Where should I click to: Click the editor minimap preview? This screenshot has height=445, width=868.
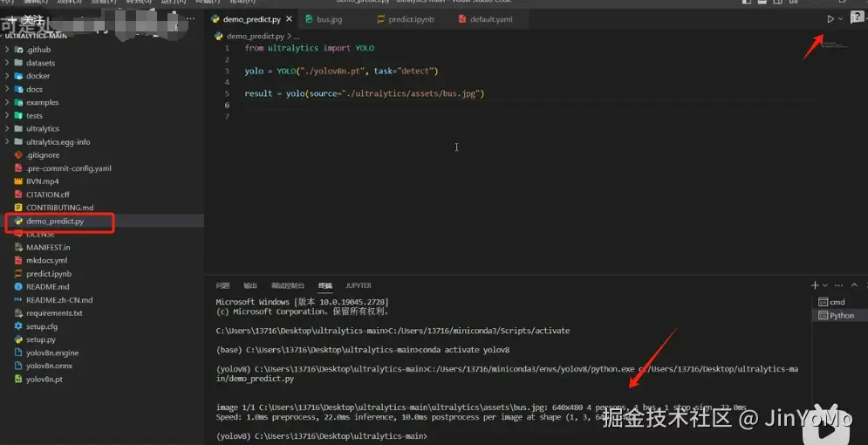pos(834,44)
